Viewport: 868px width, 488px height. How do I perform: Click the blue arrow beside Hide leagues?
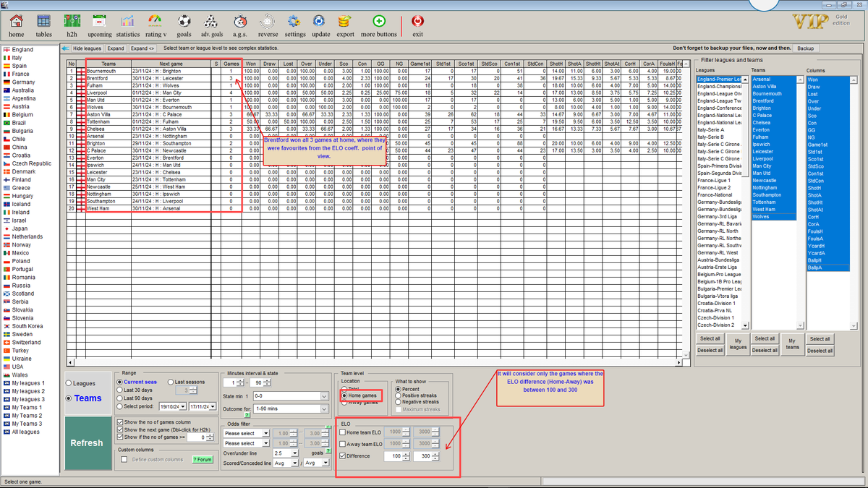(x=65, y=48)
